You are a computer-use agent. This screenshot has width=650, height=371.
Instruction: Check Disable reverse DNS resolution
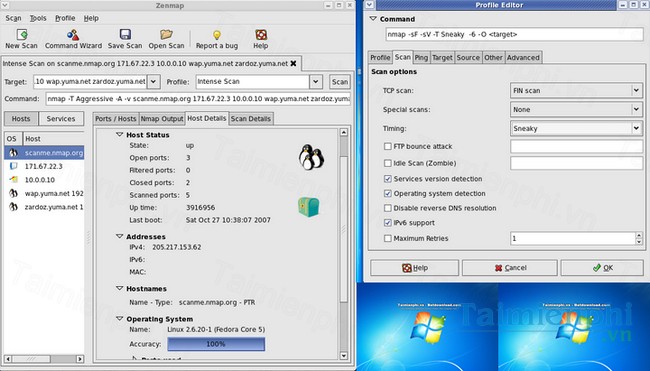coord(388,208)
